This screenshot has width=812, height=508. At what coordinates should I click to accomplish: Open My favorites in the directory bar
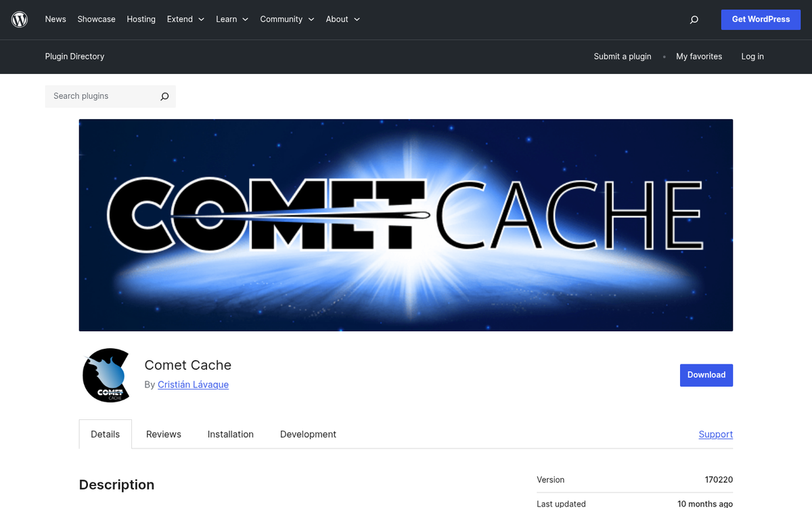(x=699, y=57)
